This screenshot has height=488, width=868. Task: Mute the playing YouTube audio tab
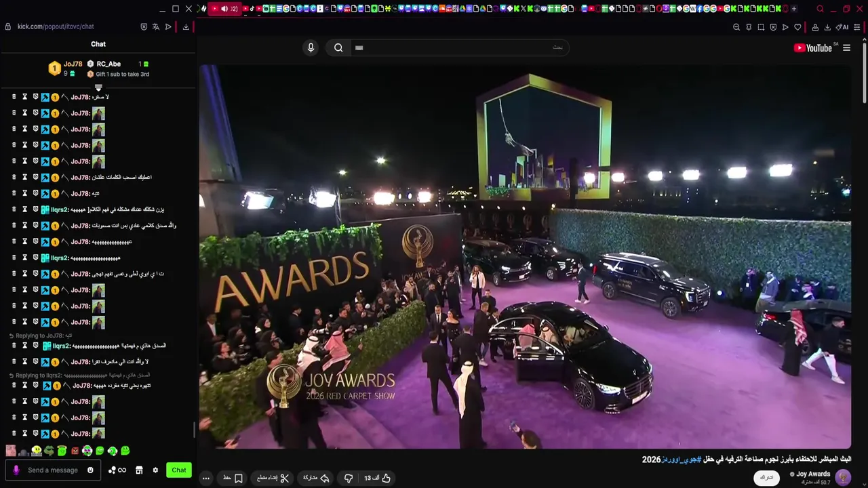(x=224, y=9)
